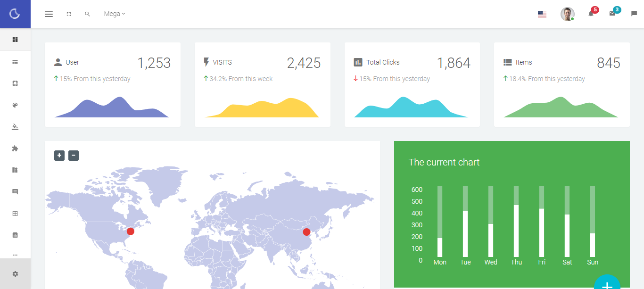Click the map zoom in plus button
The width and height of the screenshot is (644, 289).
pyautogui.click(x=59, y=155)
